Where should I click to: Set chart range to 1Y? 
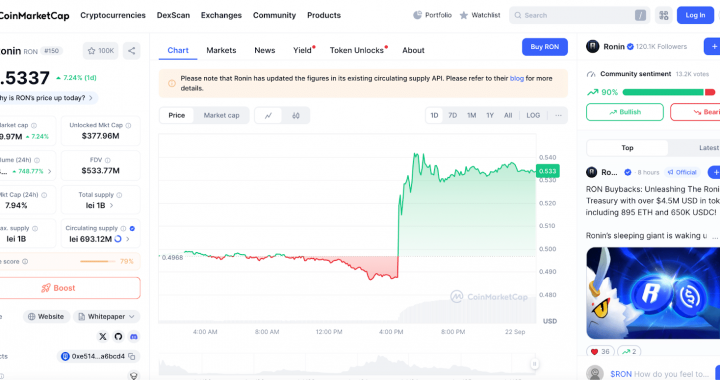[490, 115]
